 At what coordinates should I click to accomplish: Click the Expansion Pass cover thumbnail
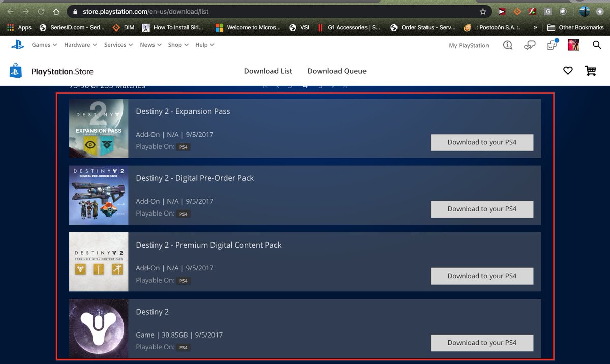pyautogui.click(x=99, y=128)
